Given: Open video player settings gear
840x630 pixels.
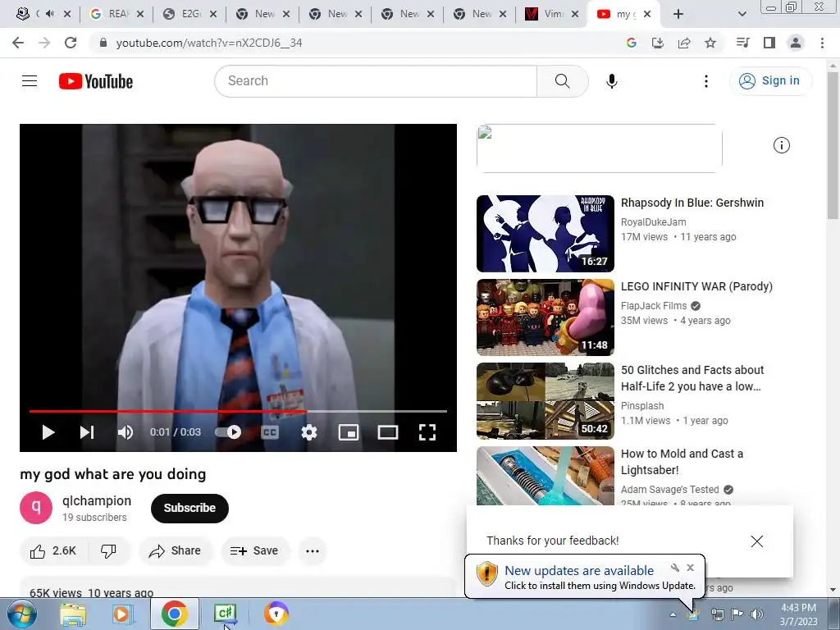Looking at the screenshot, I should [x=309, y=432].
